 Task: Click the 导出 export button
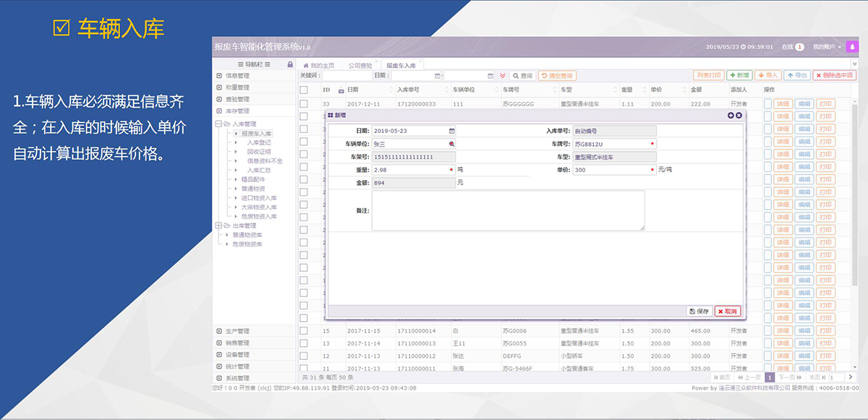797,75
